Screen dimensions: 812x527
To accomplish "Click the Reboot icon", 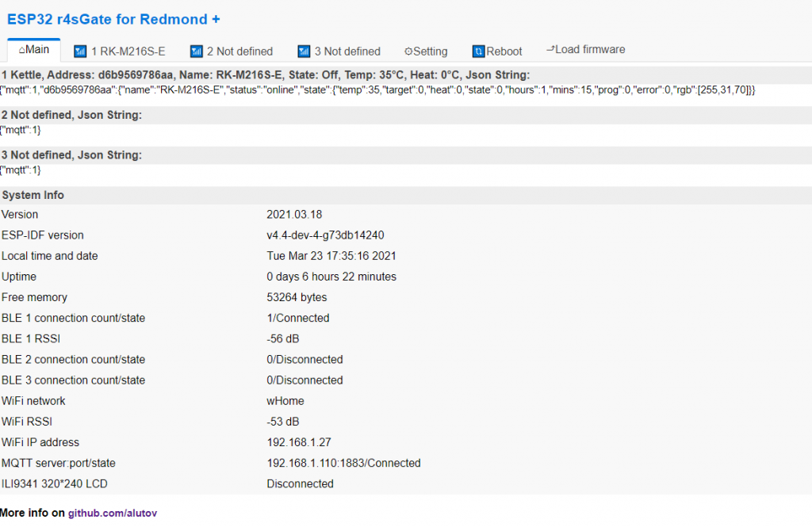I will (480, 51).
